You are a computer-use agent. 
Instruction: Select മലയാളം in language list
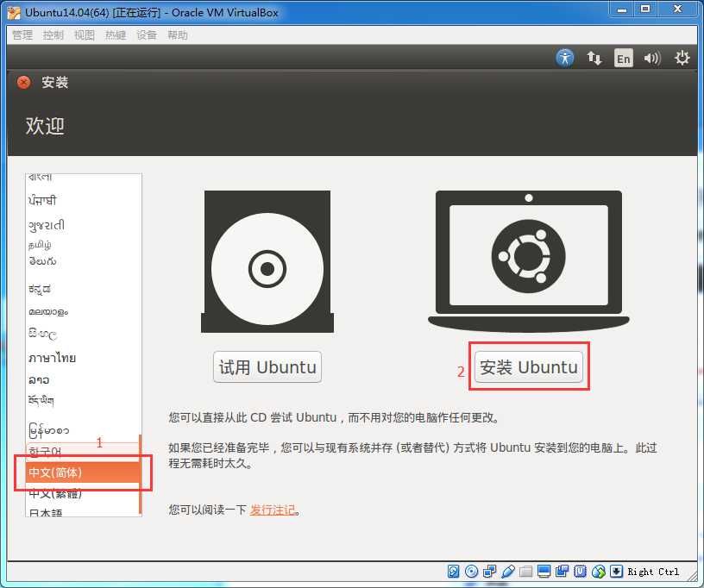click(82, 311)
